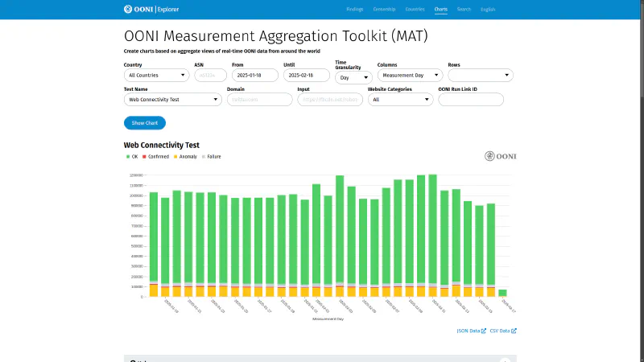Focus the ASN input field
The image size is (644, 362).
[210, 75]
